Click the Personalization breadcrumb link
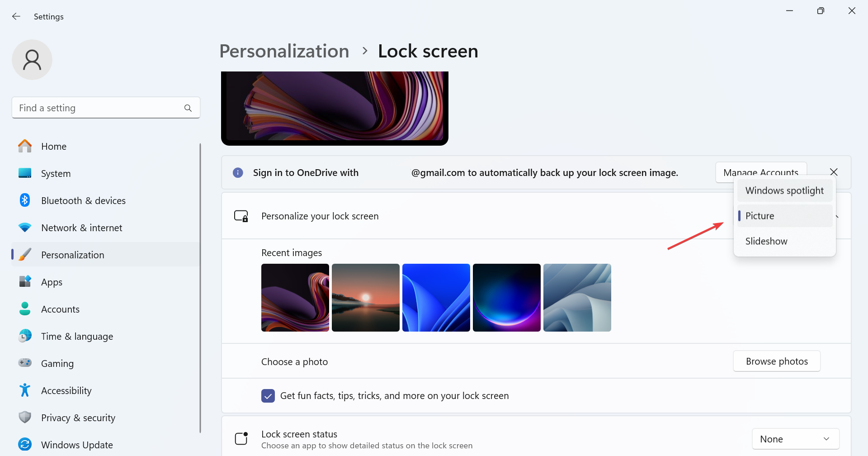 coord(284,51)
